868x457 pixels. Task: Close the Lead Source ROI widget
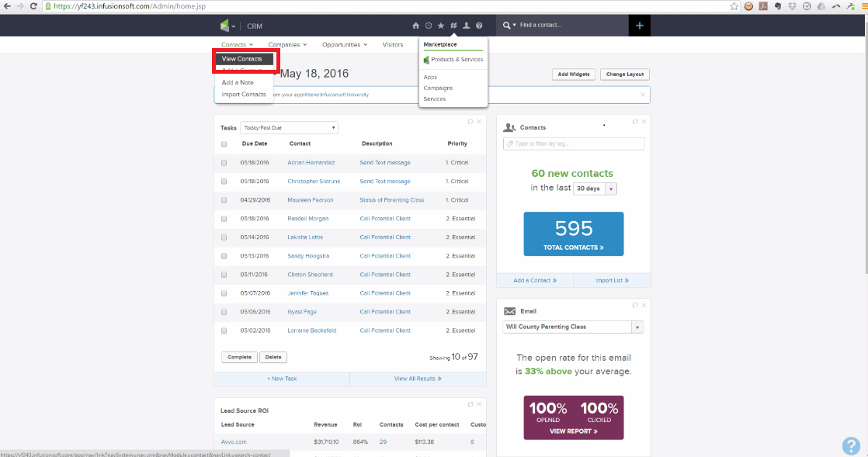point(479,404)
